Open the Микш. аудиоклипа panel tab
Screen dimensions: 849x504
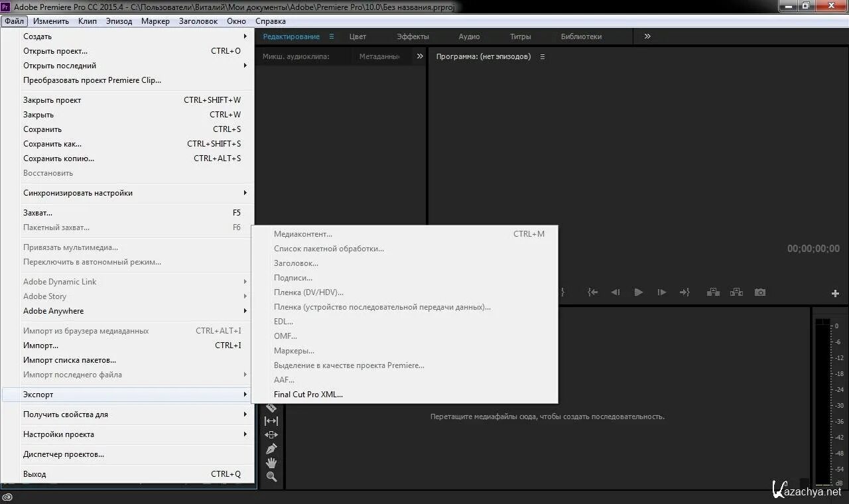pyautogui.click(x=296, y=56)
